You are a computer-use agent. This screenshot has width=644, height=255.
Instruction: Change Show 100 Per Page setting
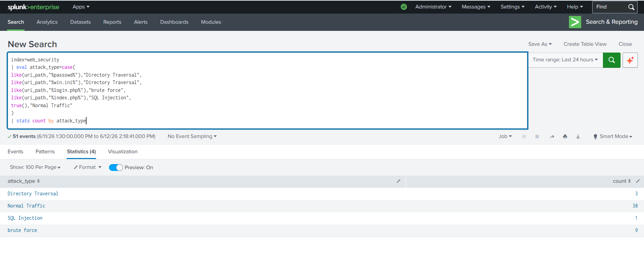[x=35, y=167]
